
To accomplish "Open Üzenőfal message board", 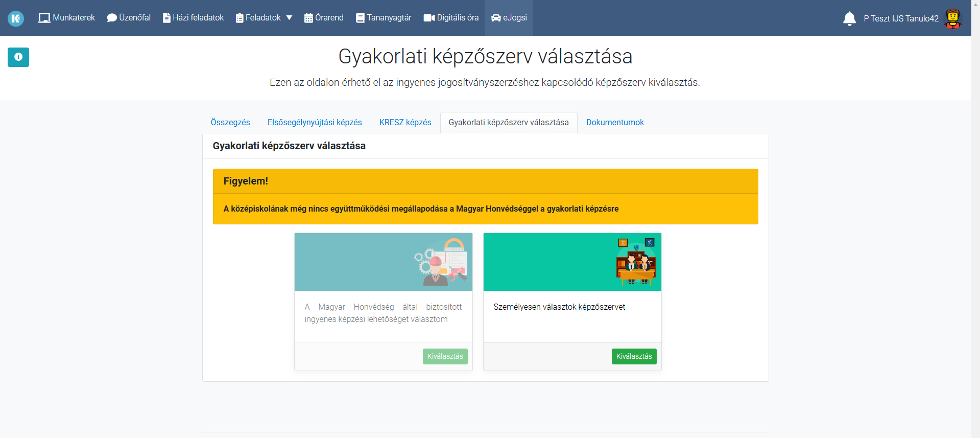I will click(129, 18).
